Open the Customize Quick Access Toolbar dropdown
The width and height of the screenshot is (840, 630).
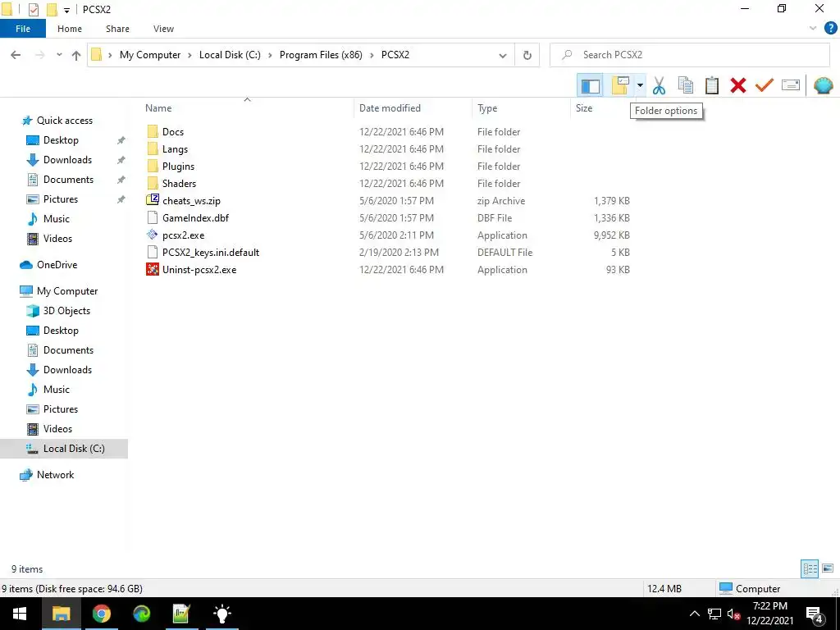pos(66,10)
